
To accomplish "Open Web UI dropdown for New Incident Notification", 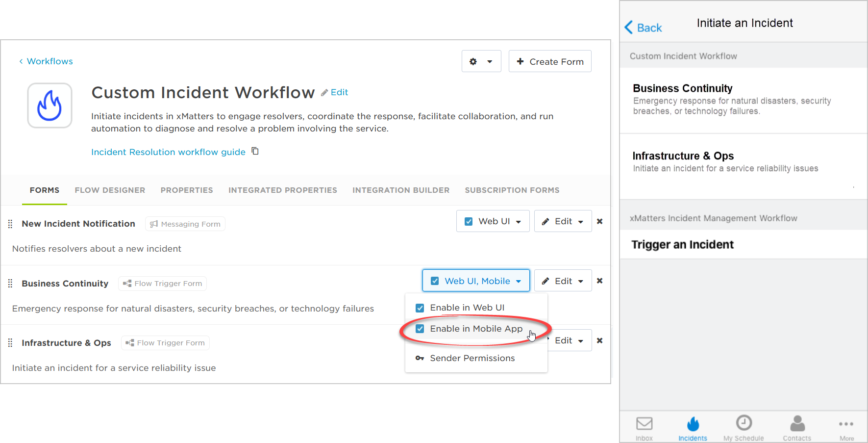I will pos(493,221).
